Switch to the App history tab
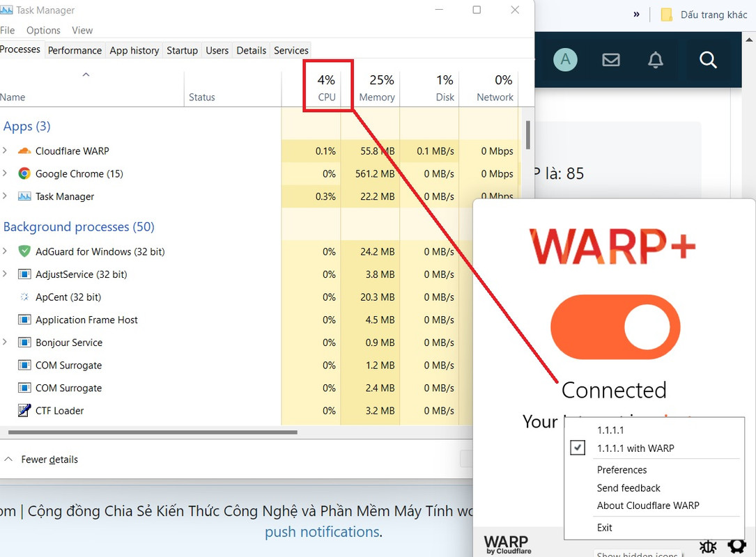This screenshot has width=756, height=557. pyautogui.click(x=134, y=51)
